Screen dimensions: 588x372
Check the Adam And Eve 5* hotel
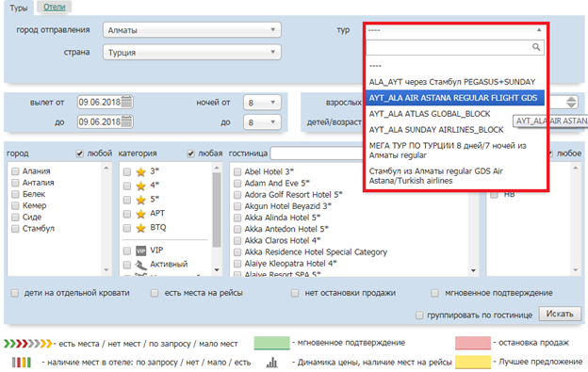[x=237, y=184]
